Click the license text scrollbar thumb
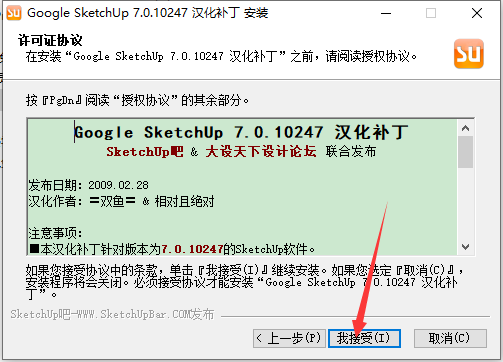Screen dimensions: 503x362 465,152
